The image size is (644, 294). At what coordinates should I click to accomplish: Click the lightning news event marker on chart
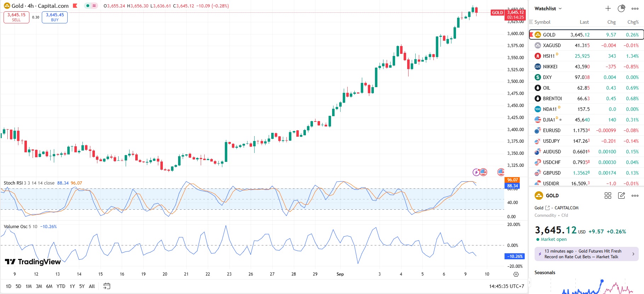(x=476, y=172)
